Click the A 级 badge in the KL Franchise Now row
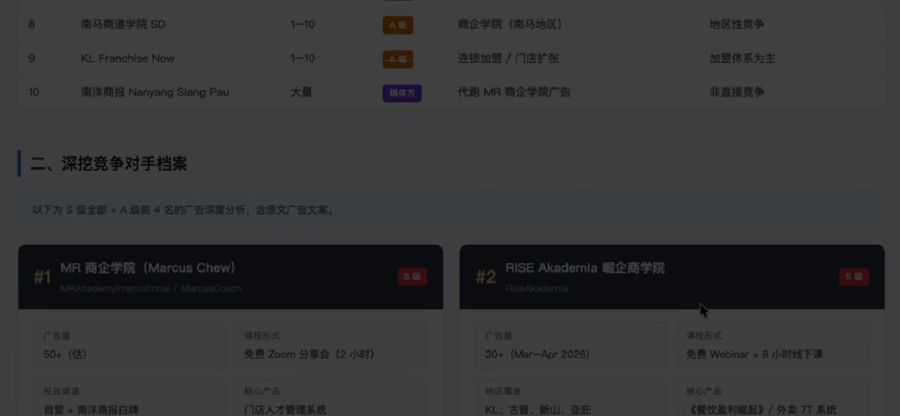The height and width of the screenshot is (416, 900). [x=398, y=59]
